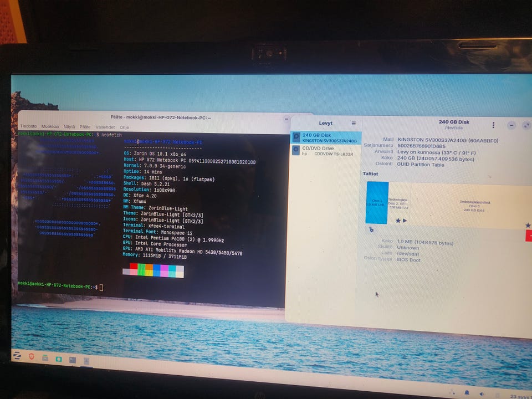Viewport: 532px width, 399px height.
Task: Click the mount play triangle in Osio 2
Action: pos(405,221)
